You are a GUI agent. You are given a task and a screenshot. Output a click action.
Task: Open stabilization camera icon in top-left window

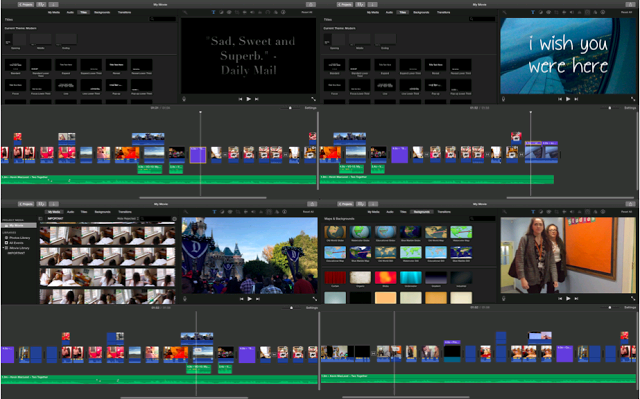(x=244, y=12)
